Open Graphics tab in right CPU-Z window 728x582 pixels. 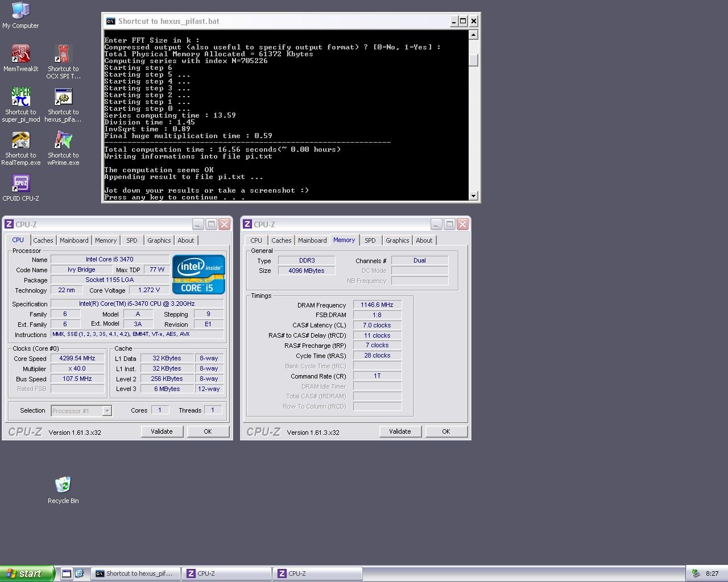(x=397, y=240)
